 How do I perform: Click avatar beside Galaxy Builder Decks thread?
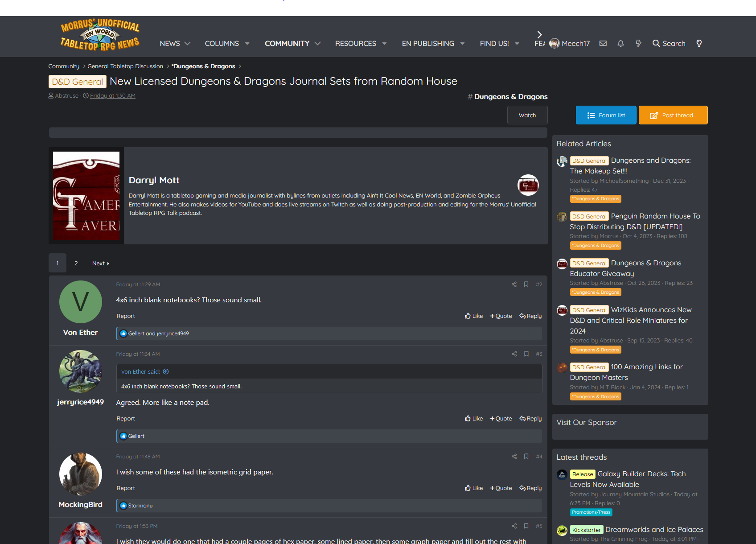click(562, 475)
